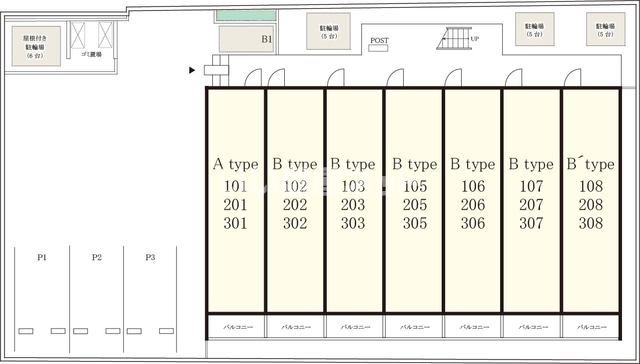The height and width of the screenshot is (364, 640).
Task: Click the バルコニー label below the 108 column
Action: point(592,327)
